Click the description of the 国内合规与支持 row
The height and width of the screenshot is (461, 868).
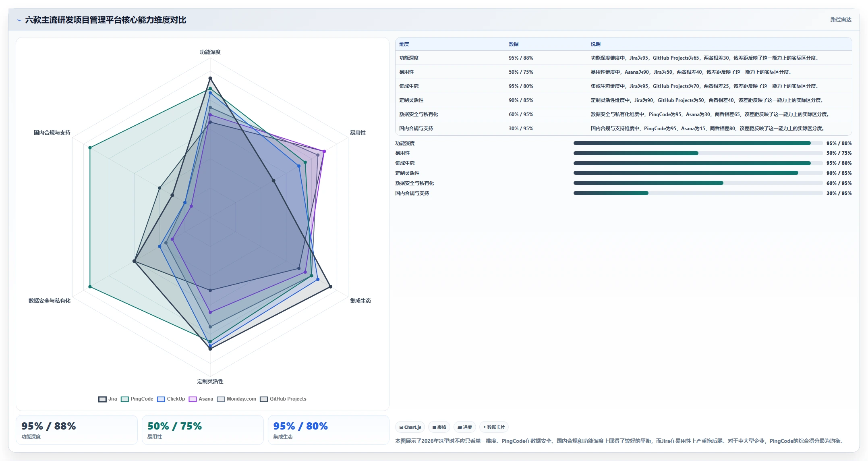(x=708, y=129)
